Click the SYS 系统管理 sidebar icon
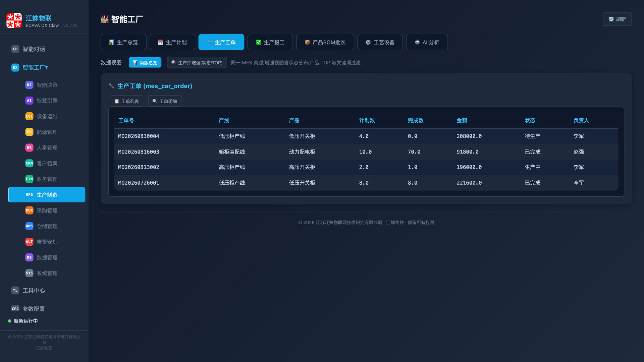The height and width of the screenshot is (362, 644). point(29,273)
